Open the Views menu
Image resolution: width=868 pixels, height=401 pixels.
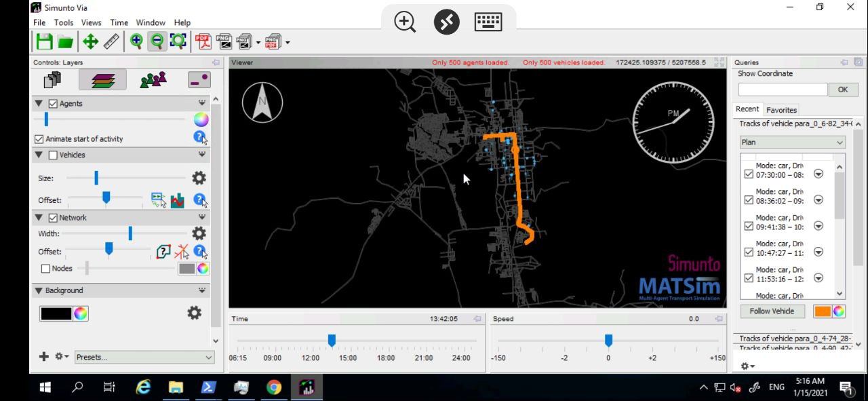pyautogui.click(x=91, y=22)
